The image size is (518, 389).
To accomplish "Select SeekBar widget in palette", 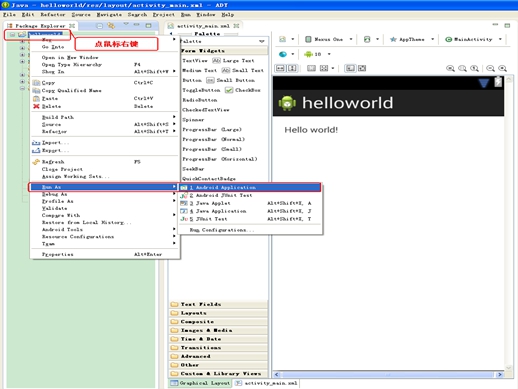I will click(x=193, y=169).
